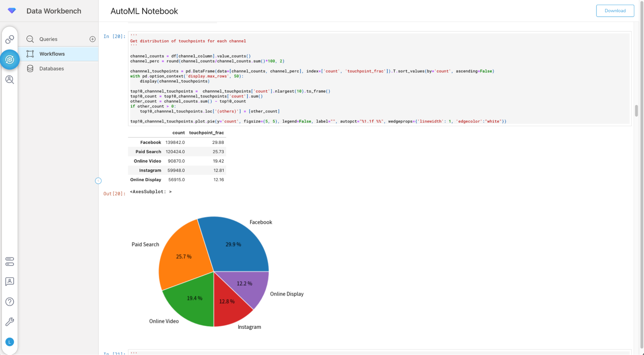Open the contact card support icon
The image size is (644, 355).
tap(10, 282)
